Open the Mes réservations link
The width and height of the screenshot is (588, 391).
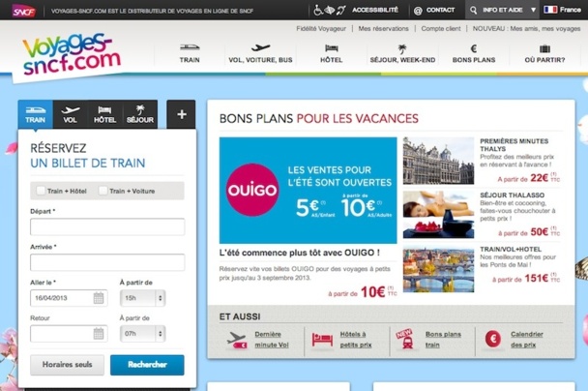pyautogui.click(x=383, y=28)
